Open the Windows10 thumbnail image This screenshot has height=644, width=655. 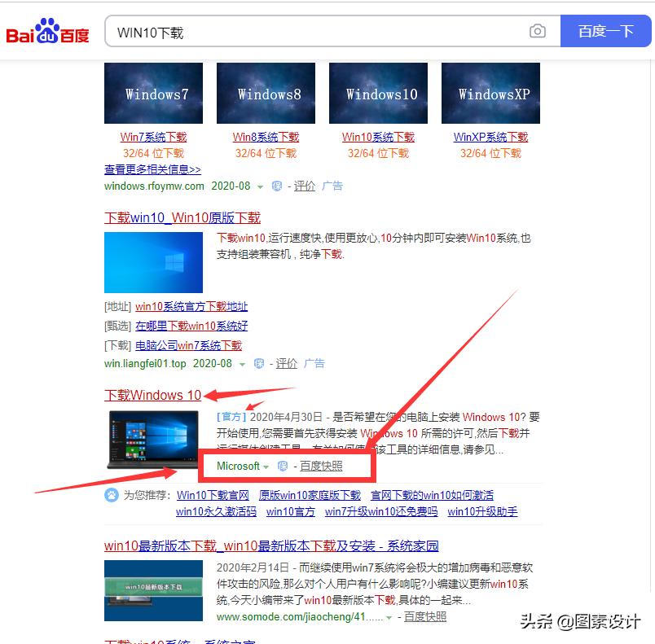[378, 93]
